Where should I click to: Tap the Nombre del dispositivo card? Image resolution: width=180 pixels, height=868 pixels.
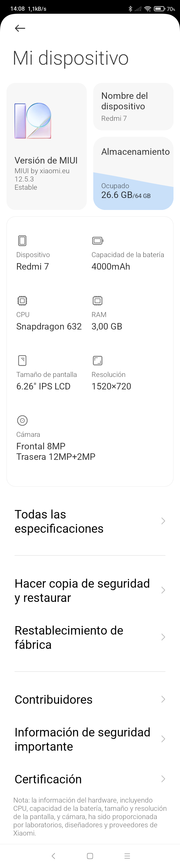[x=133, y=107]
